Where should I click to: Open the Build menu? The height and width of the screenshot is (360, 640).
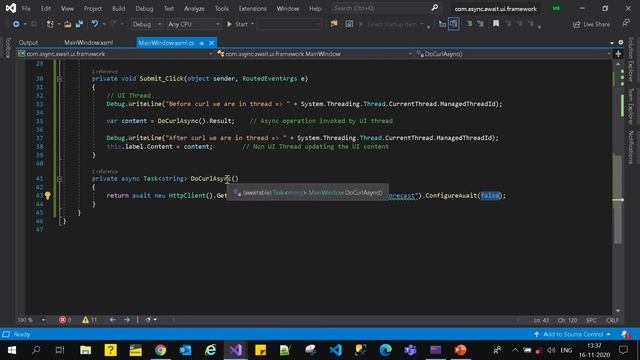[118, 8]
